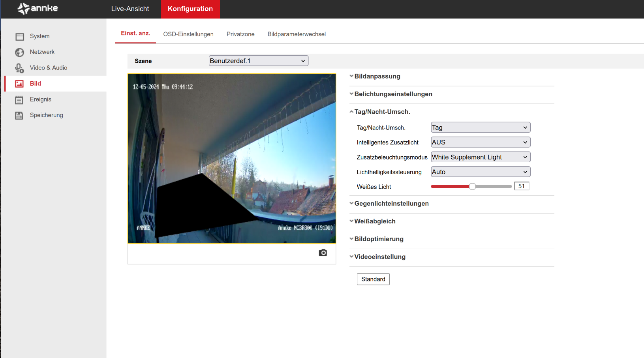Viewport: 644px width, 358px height.
Task: Open the Netzwerk globe icon
Action: point(20,52)
